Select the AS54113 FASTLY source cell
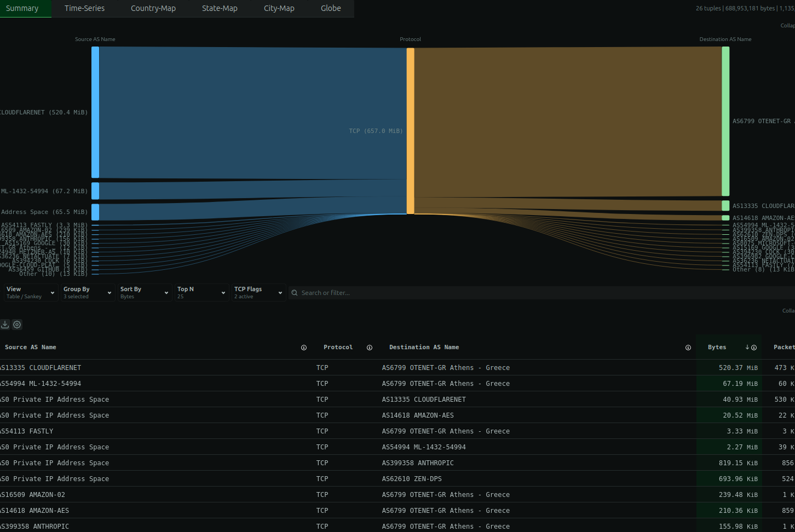This screenshot has height=532, width=795. coord(26,431)
